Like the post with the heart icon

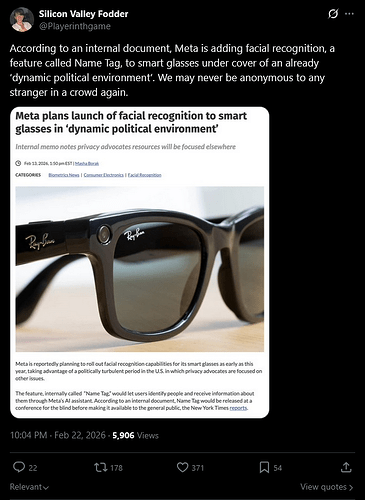182,467
